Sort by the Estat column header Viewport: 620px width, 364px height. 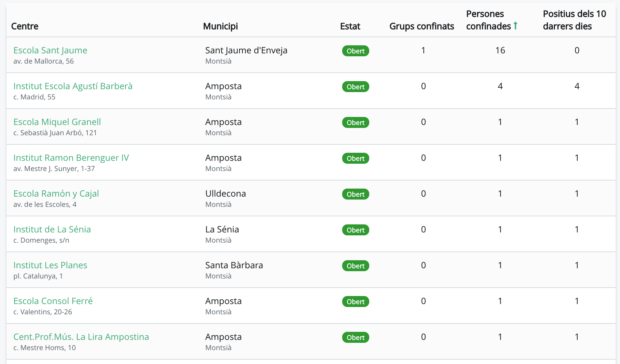(350, 26)
